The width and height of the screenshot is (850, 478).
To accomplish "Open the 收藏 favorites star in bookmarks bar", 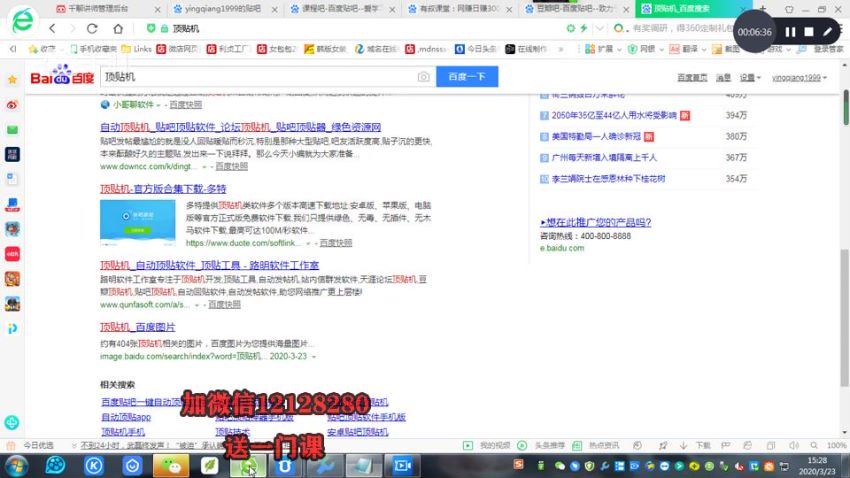I will [42, 49].
